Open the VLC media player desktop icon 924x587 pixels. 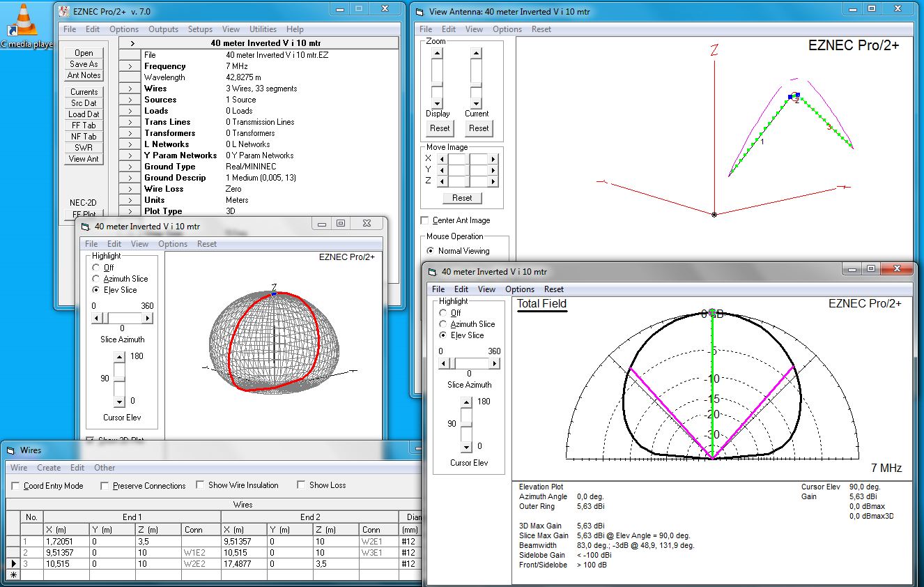point(25,21)
